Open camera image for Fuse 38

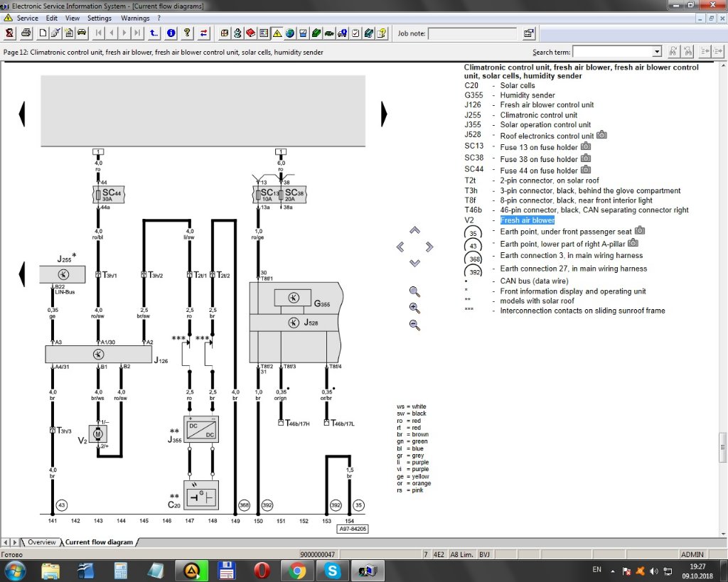click(586, 158)
